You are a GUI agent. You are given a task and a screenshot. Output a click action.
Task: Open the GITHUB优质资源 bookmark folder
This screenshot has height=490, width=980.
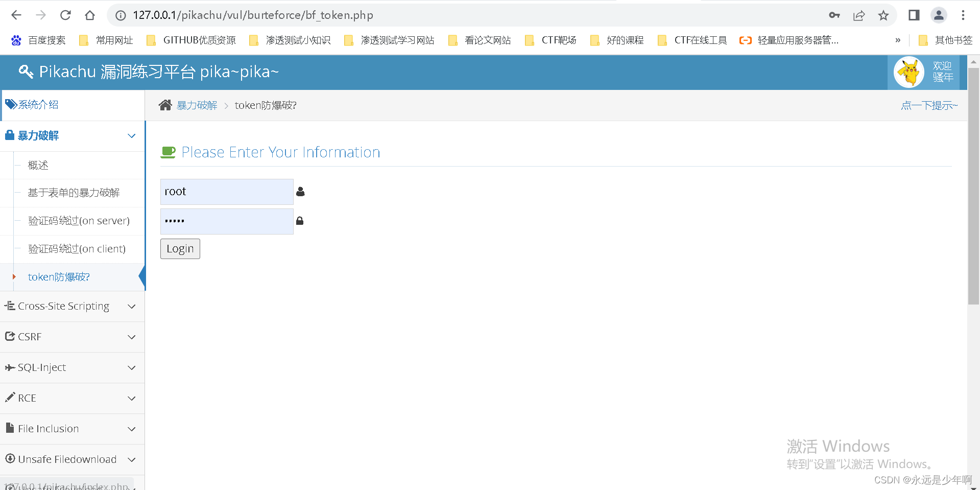pyautogui.click(x=191, y=40)
